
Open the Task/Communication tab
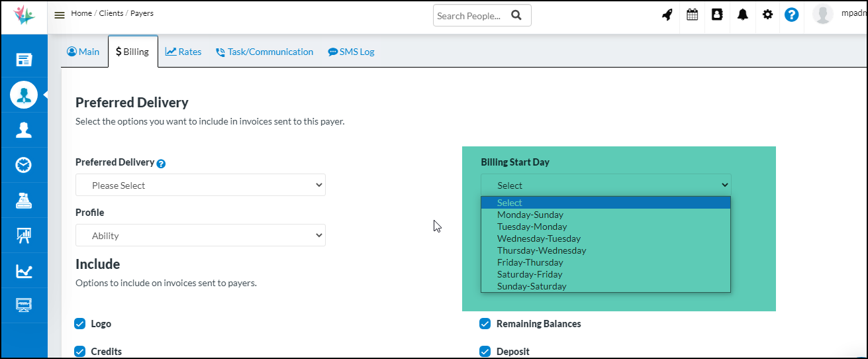(265, 52)
